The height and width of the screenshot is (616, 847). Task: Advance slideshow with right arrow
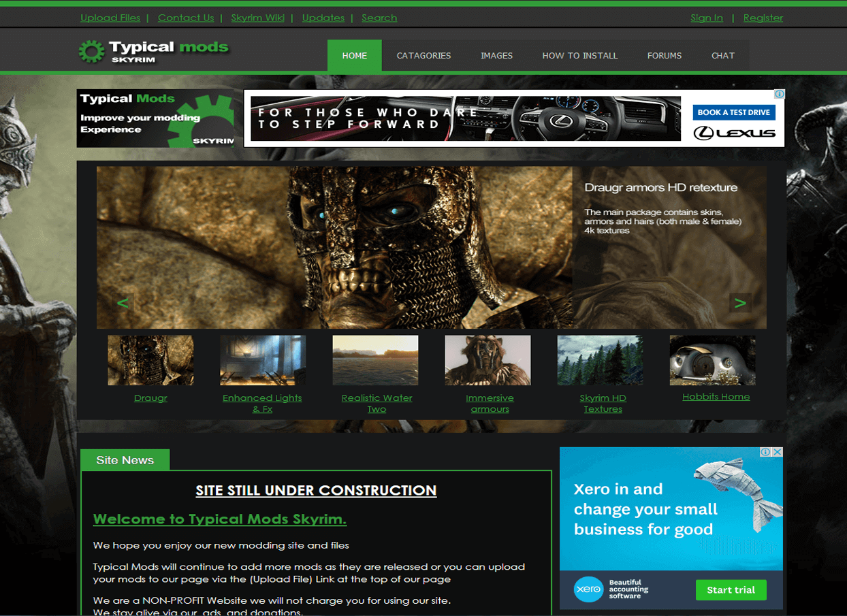740,303
